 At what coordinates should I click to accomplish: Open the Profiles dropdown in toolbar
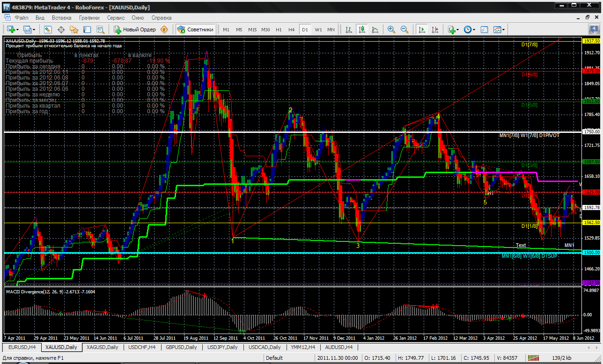[30, 29]
